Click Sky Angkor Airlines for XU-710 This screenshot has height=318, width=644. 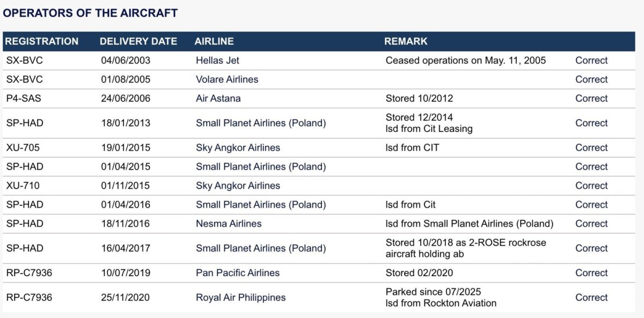(238, 186)
